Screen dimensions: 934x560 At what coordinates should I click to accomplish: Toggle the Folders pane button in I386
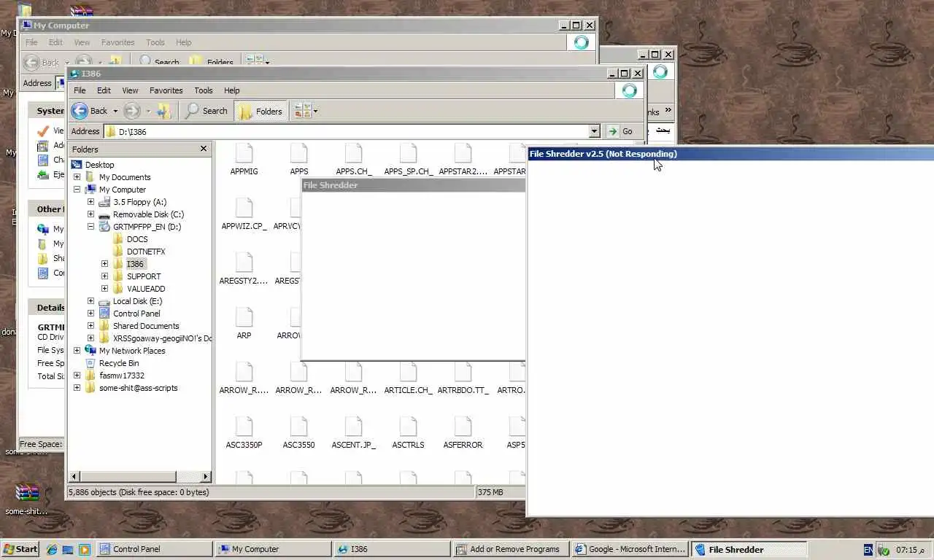(260, 111)
